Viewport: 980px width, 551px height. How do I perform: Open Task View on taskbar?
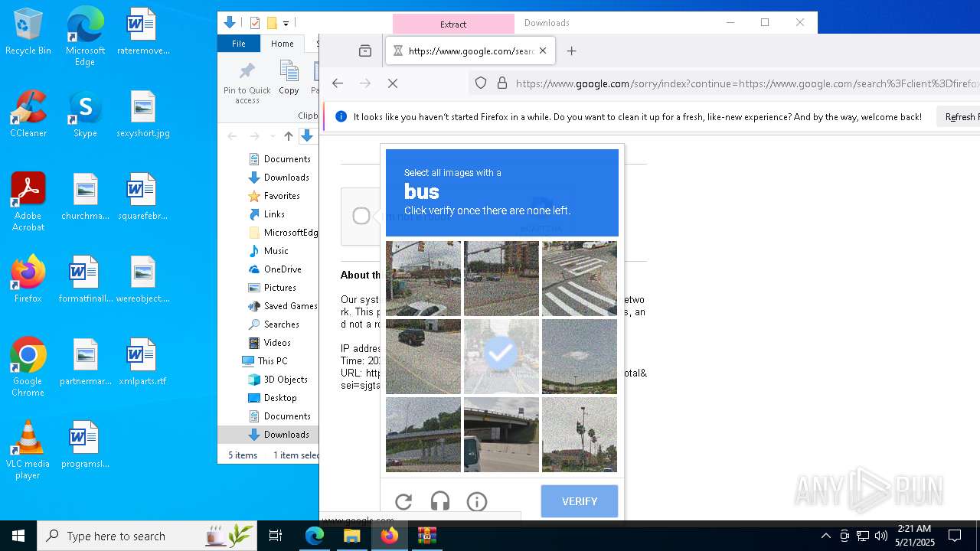pos(276,536)
